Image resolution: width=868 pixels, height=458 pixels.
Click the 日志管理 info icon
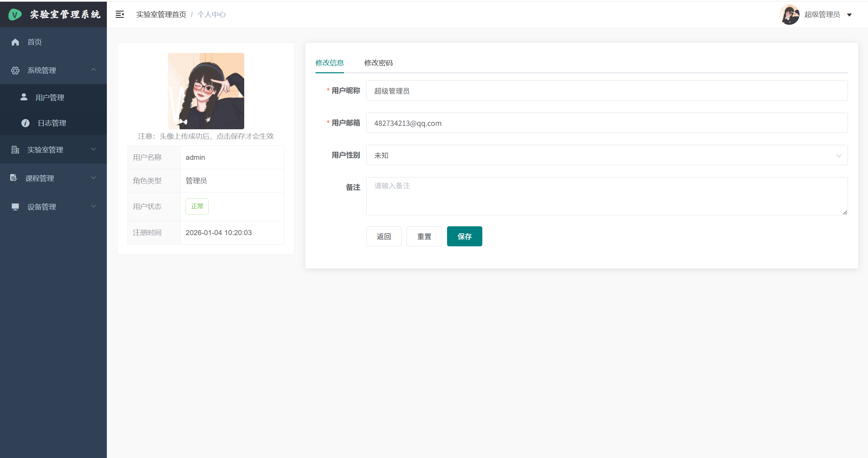[25, 123]
